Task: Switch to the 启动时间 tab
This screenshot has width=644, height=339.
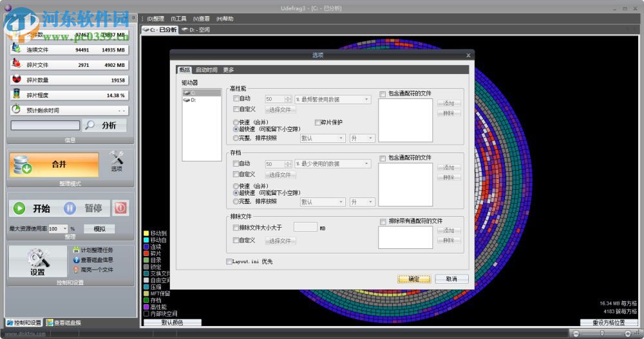Action: tap(206, 69)
